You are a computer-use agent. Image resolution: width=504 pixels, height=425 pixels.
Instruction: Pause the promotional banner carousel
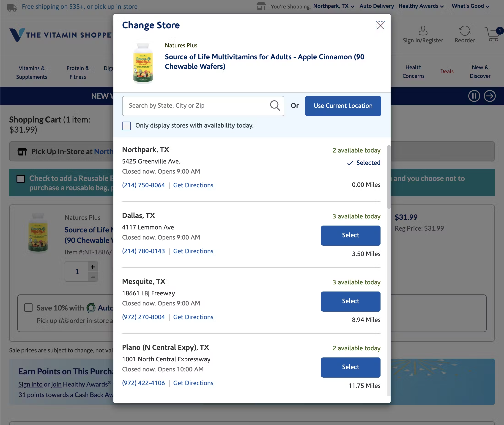(x=474, y=96)
